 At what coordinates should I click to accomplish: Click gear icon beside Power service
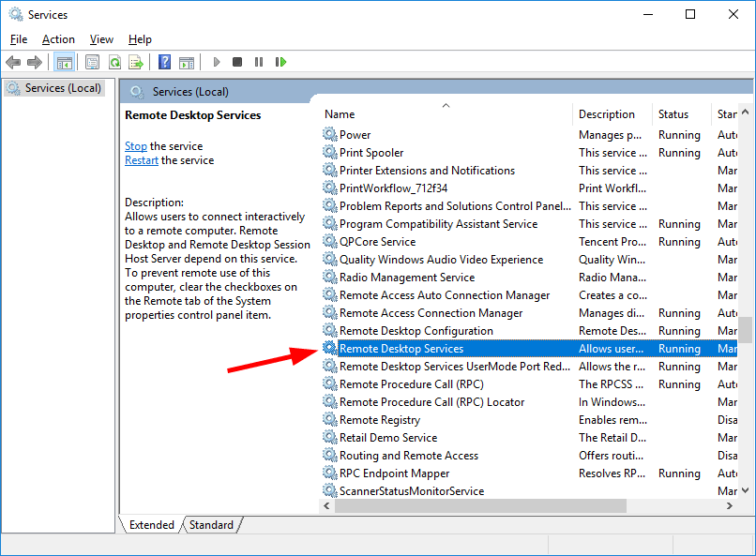pyautogui.click(x=330, y=134)
